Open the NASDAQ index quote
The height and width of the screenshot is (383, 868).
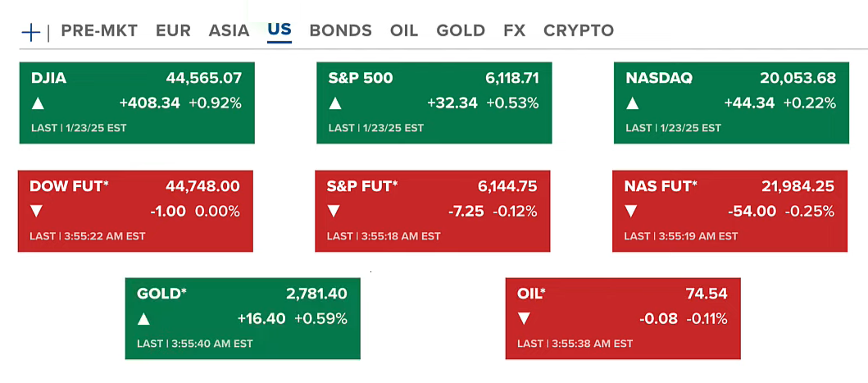658,79
